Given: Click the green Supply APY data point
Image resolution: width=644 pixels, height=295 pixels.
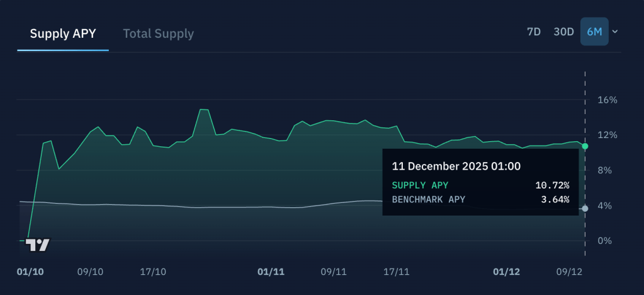Looking at the screenshot, I should click(x=585, y=146).
